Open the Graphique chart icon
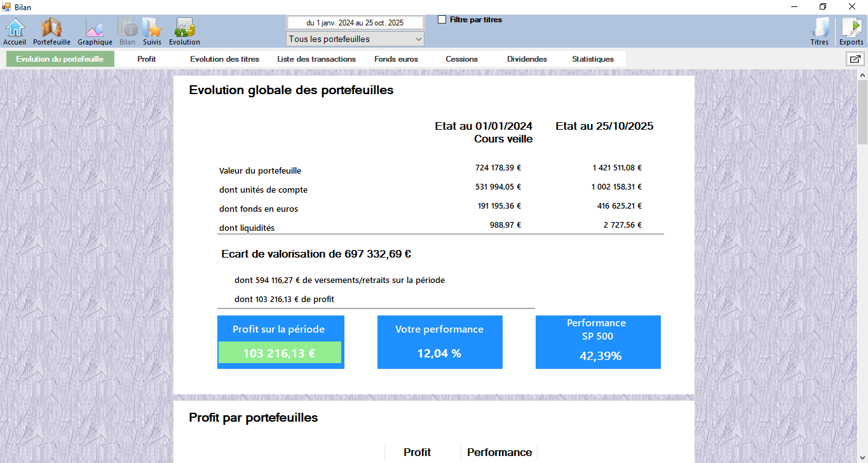 [x=95, y=29]
